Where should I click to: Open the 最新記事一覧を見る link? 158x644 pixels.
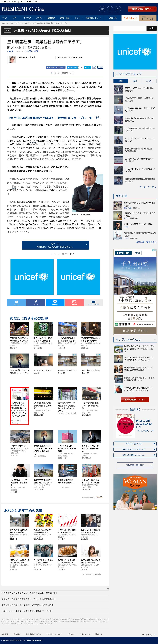(x=146, y=242)
